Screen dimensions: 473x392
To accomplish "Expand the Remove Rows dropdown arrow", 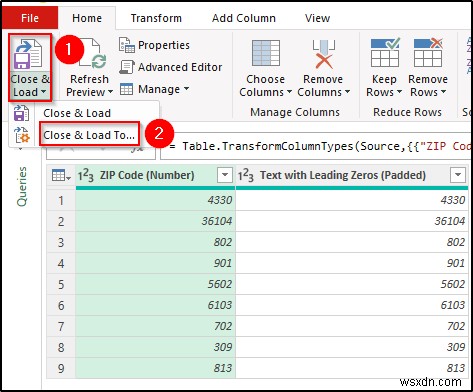I will point(443,92).
